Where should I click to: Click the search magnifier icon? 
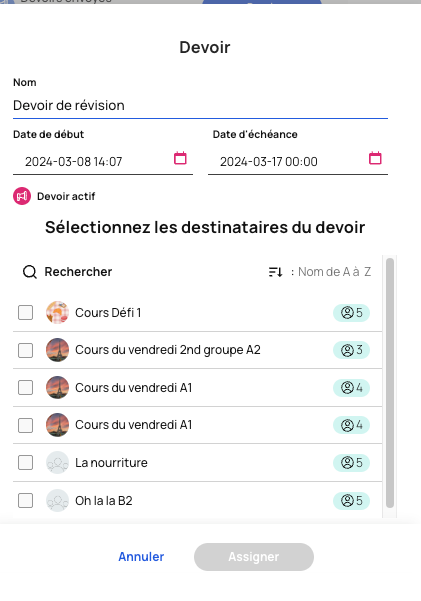[30, 272]
